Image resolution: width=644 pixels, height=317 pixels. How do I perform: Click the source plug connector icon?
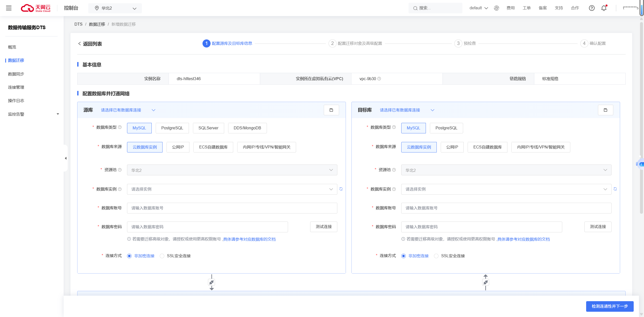coord(212,282)
